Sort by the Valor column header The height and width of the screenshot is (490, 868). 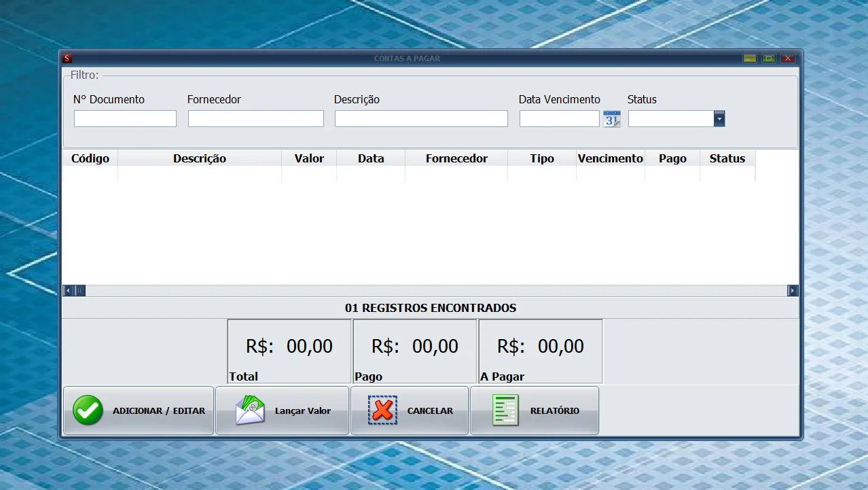309,158
